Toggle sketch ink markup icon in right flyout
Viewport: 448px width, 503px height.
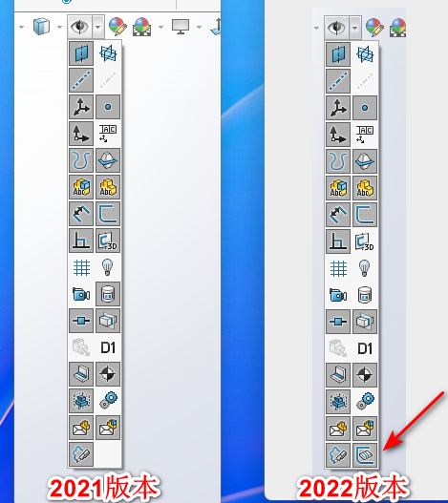coord(338,455)
